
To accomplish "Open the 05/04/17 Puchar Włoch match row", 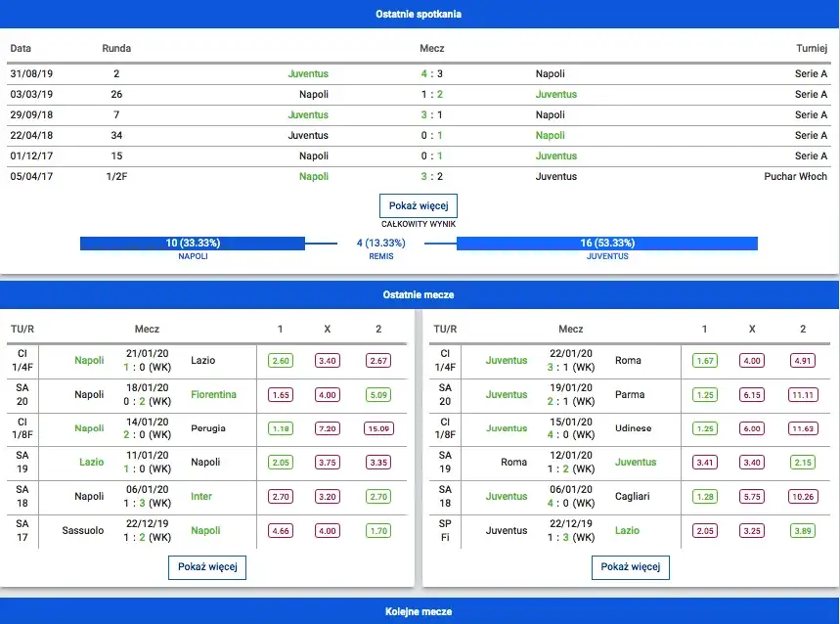I will point(420,177).
